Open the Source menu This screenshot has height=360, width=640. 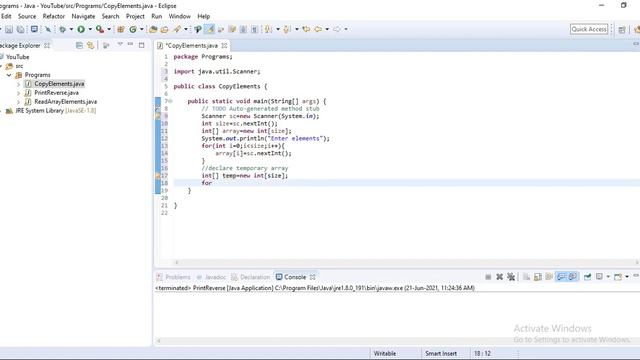[x=27, y=16]
